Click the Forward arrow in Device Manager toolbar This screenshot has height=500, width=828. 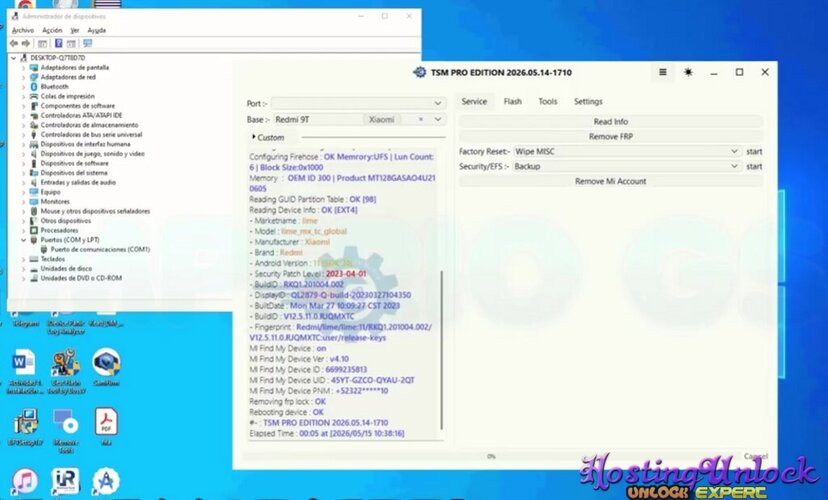[25, 43]
